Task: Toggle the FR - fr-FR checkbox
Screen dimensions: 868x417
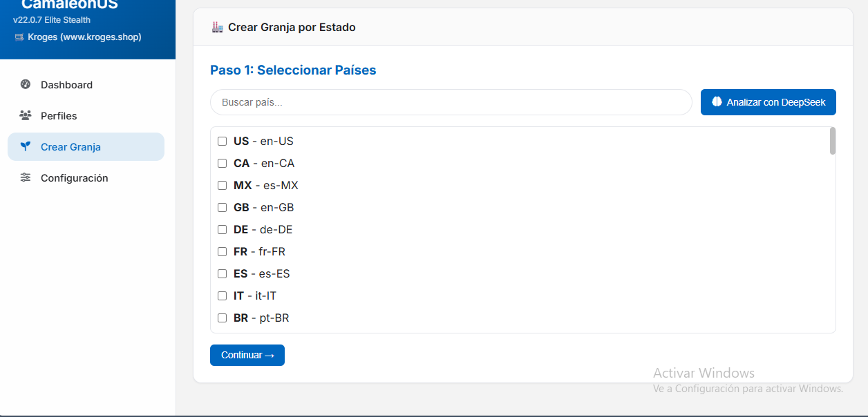Action: pos(223,252)
